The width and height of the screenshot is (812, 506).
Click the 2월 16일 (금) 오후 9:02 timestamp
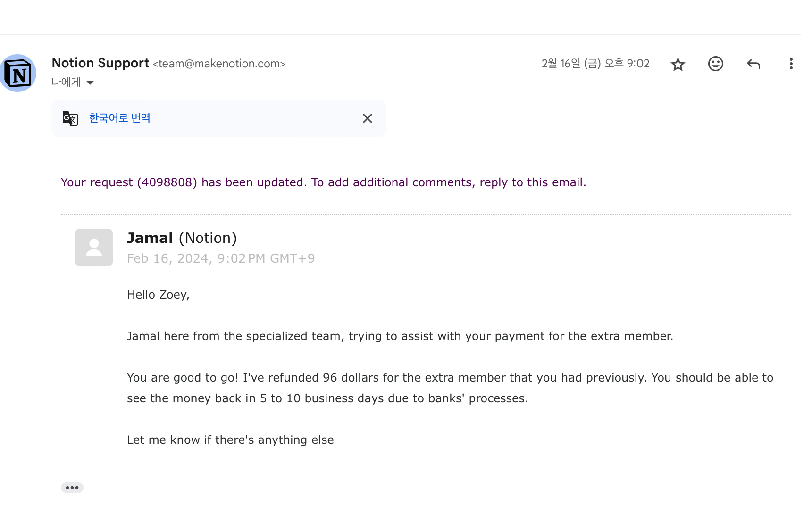(595, 64)
